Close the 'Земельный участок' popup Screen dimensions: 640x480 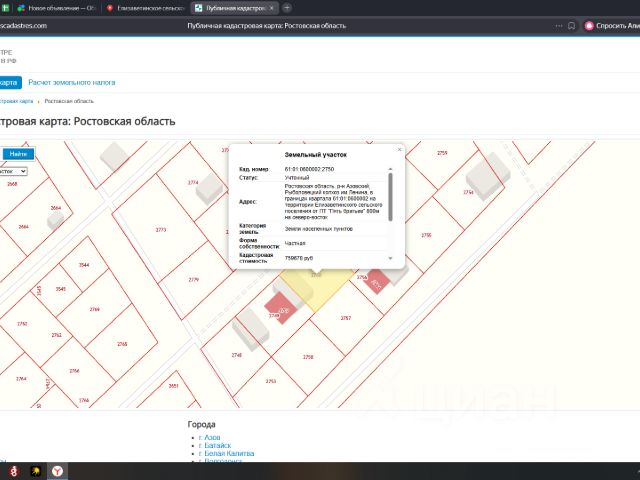click(x=400, y=149)
